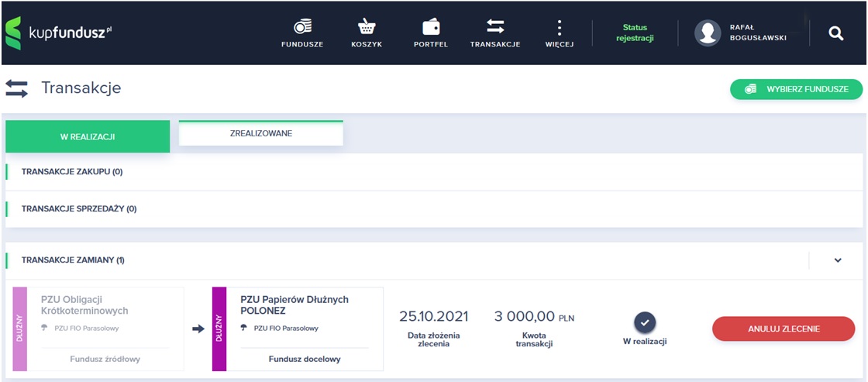Click the Anuluj zlecenie button
This screenshot has width=868, height=382.
(784, 329)
